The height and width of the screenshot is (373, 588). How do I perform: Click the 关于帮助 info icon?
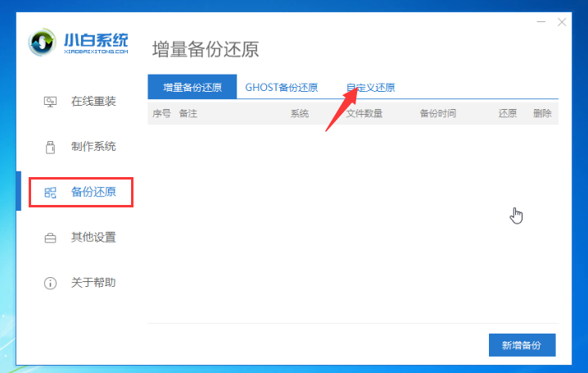[x=50, y=283]
